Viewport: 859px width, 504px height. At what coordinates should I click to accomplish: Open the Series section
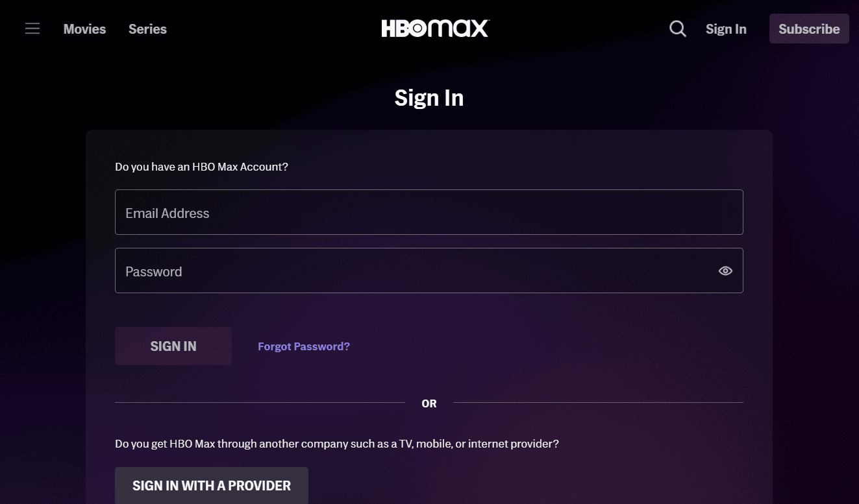click(x=147, y=29)
